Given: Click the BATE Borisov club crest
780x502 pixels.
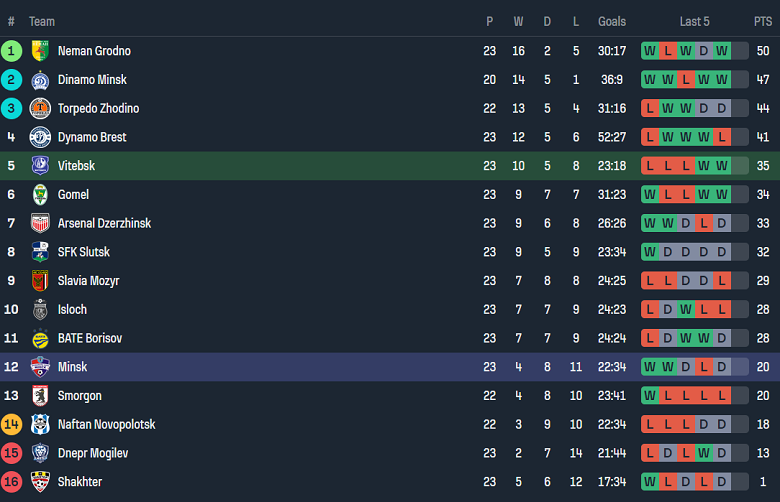Looking at the screenshot, I should [x=40, y=338].
